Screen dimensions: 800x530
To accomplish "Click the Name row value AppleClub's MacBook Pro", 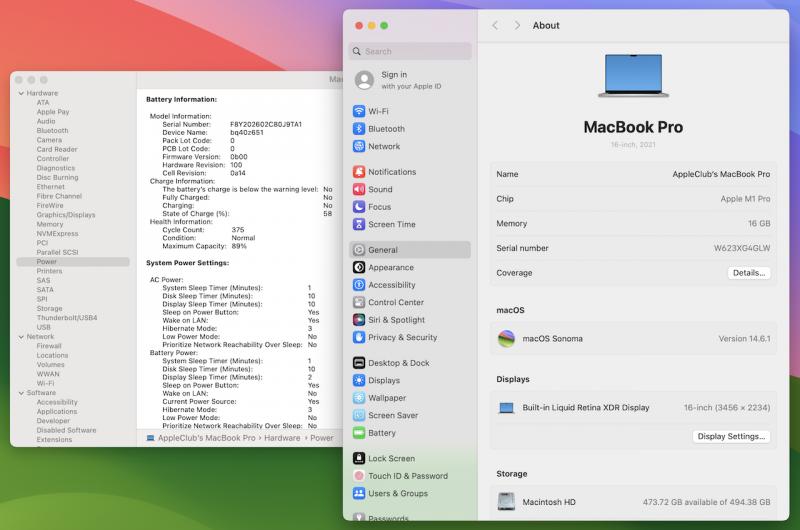I will tap(721, 174).
